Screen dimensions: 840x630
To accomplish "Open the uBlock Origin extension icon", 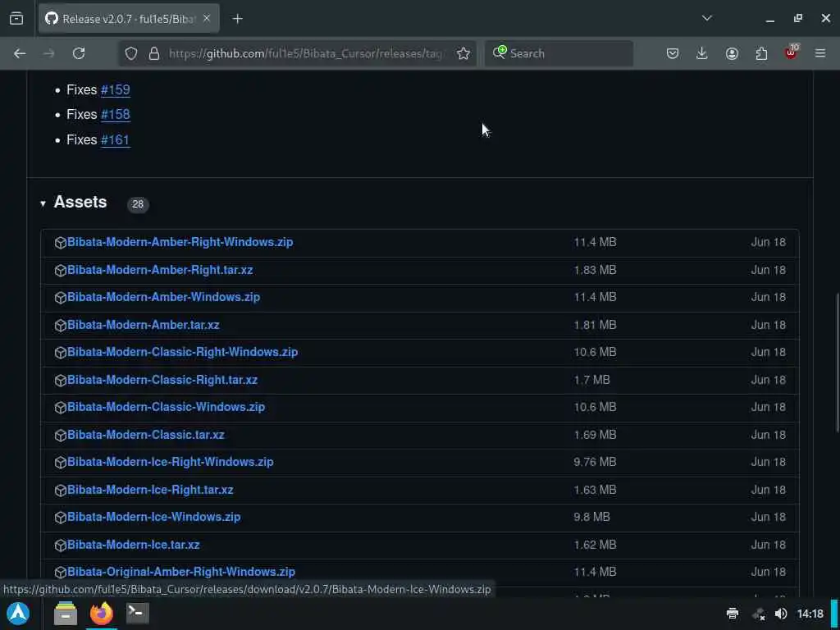I will click(x=792, y=52).
